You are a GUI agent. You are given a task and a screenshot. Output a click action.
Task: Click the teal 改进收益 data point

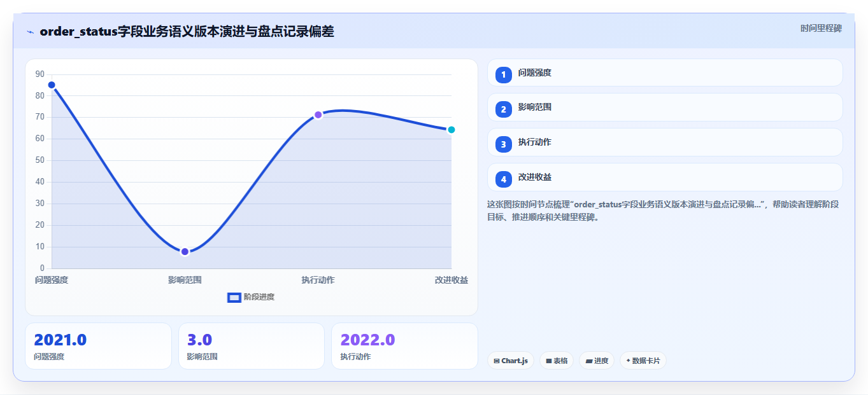(452, 130)
